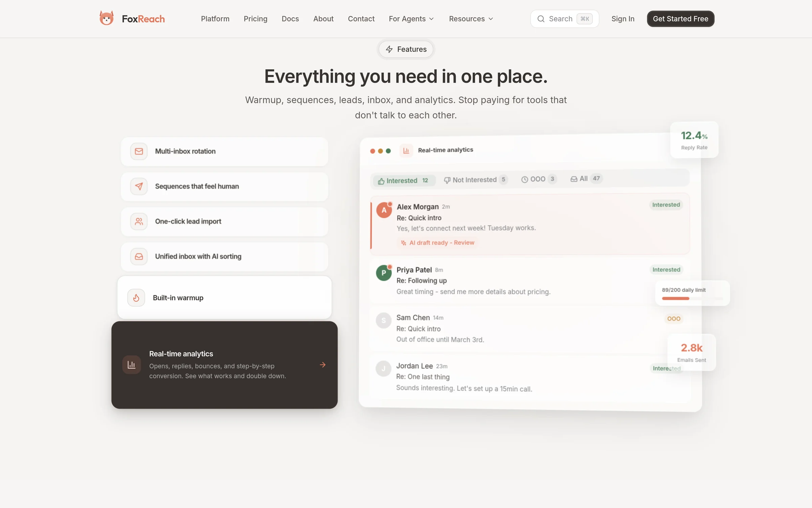Click the AI draft ready - Review link
This screenshot has height=508, width=812.
point(437,243)
